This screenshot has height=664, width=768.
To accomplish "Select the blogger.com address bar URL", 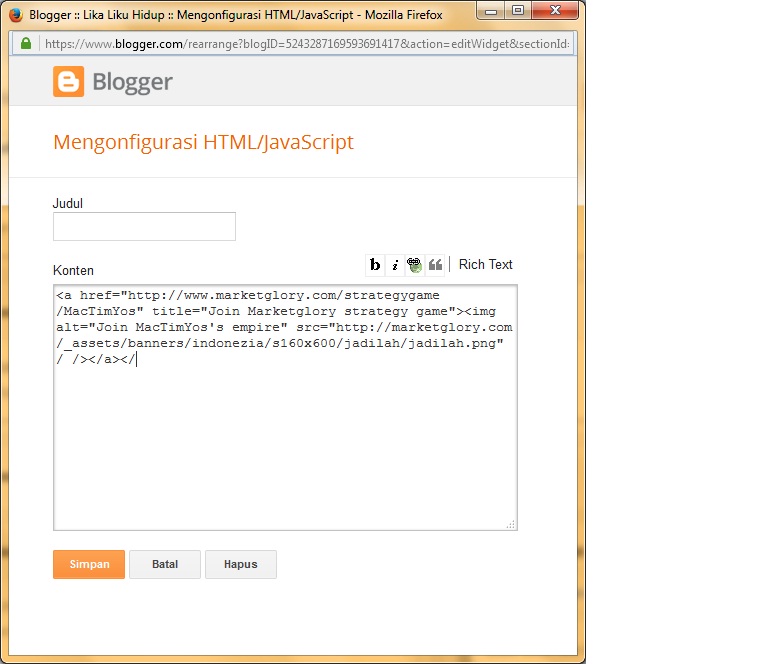I will pyautogui.click(x=307, y=44).
